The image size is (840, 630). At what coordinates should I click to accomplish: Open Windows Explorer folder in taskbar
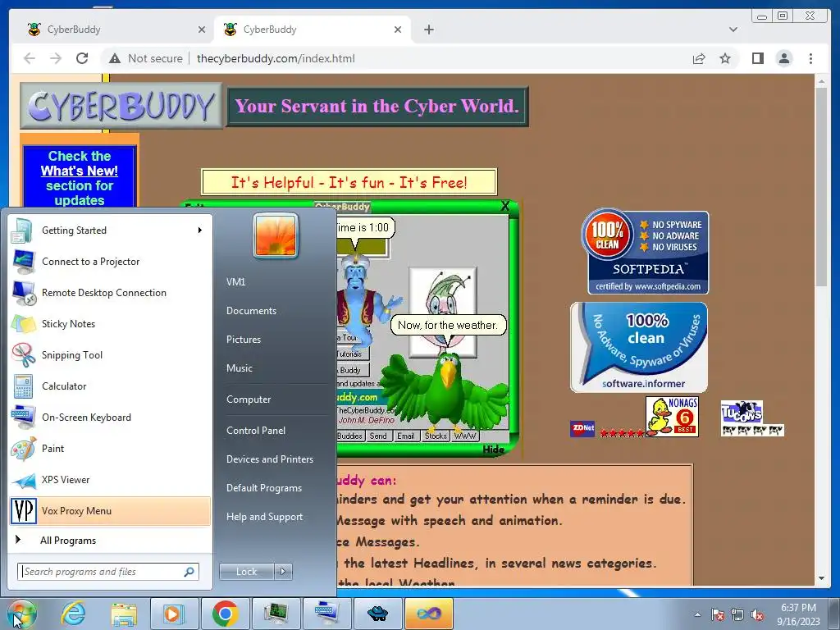tap(124, 614)
